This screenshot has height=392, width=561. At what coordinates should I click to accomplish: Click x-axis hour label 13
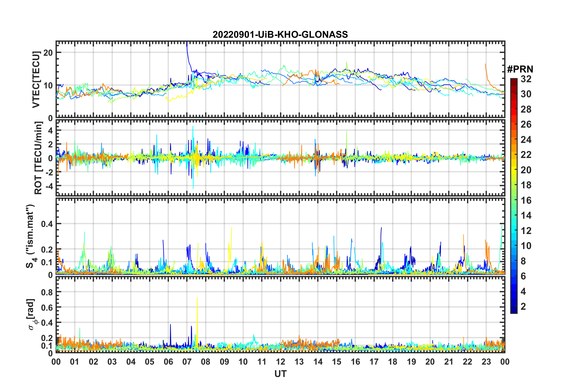tap(299, 362)
